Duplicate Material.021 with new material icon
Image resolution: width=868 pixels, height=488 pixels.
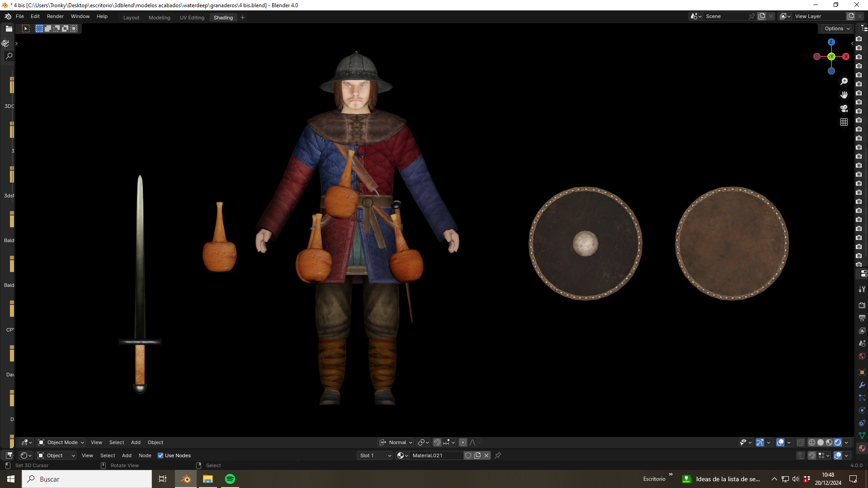[x=477, y=455]
